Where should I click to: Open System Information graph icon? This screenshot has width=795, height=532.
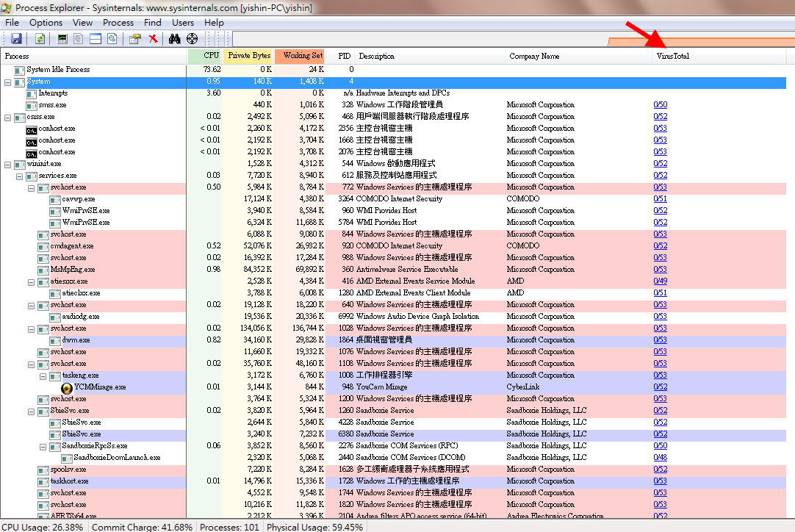click(62, 38)
